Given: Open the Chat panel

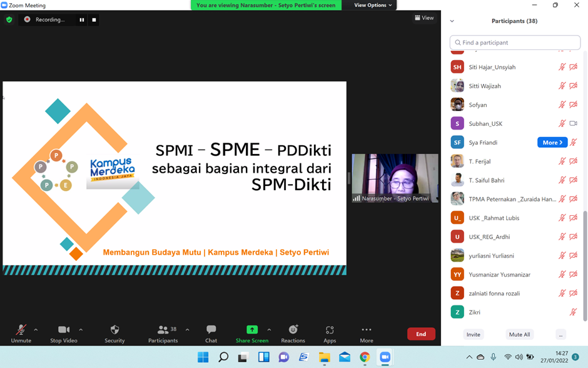Looking at the screenshot, I should coord(211,334).
